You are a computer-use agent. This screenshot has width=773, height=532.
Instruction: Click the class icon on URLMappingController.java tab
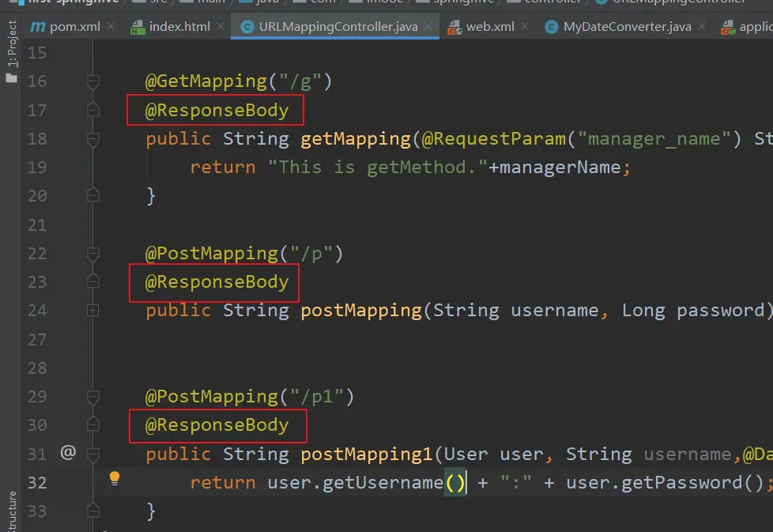pos(246,28)
